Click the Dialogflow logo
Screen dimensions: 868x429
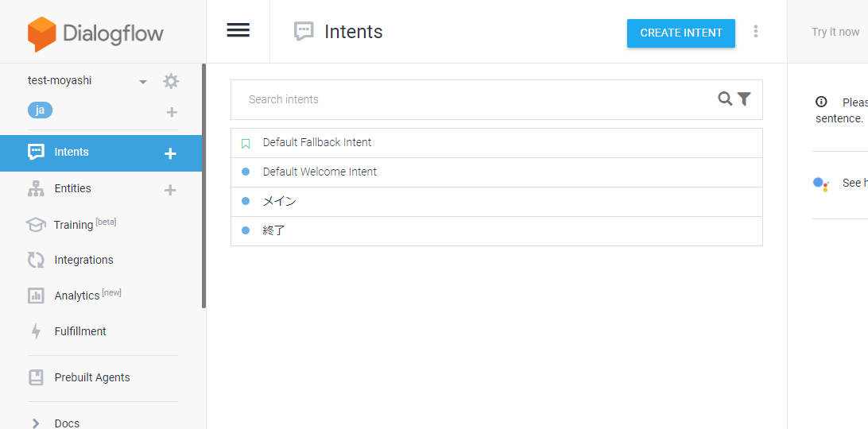(x=95, y=34)
